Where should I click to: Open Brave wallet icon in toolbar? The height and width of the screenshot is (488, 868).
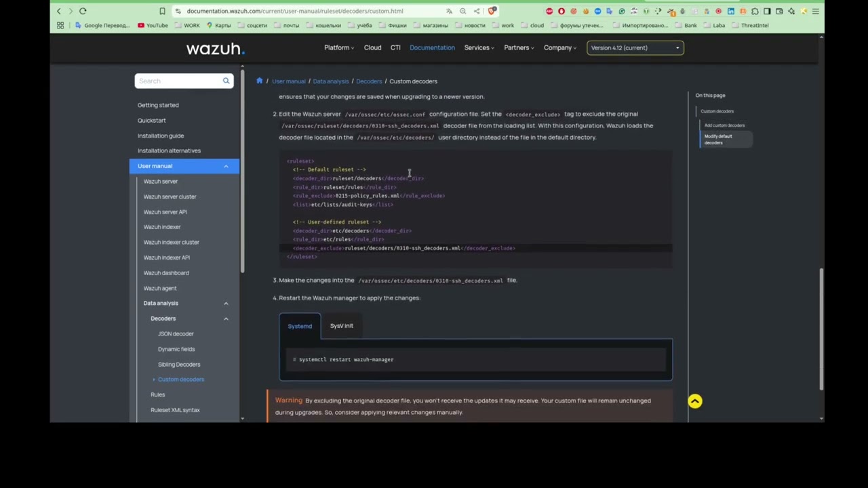(779, 12)
